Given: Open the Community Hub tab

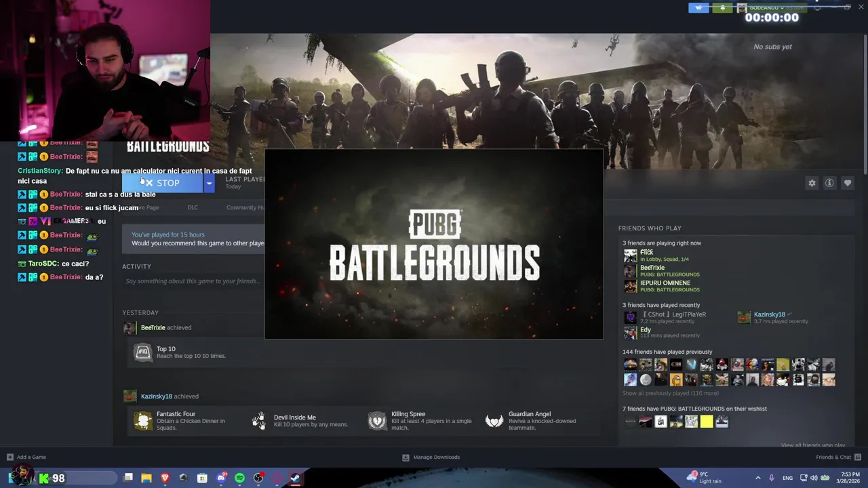Looking at the screenshot, I should (x=245, y=207).
